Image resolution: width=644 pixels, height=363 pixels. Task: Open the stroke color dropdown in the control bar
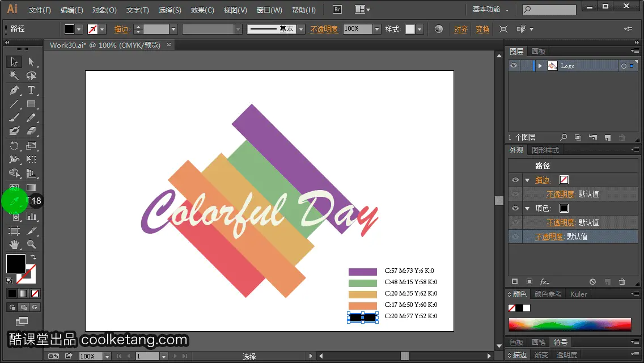tap(102, 29)
